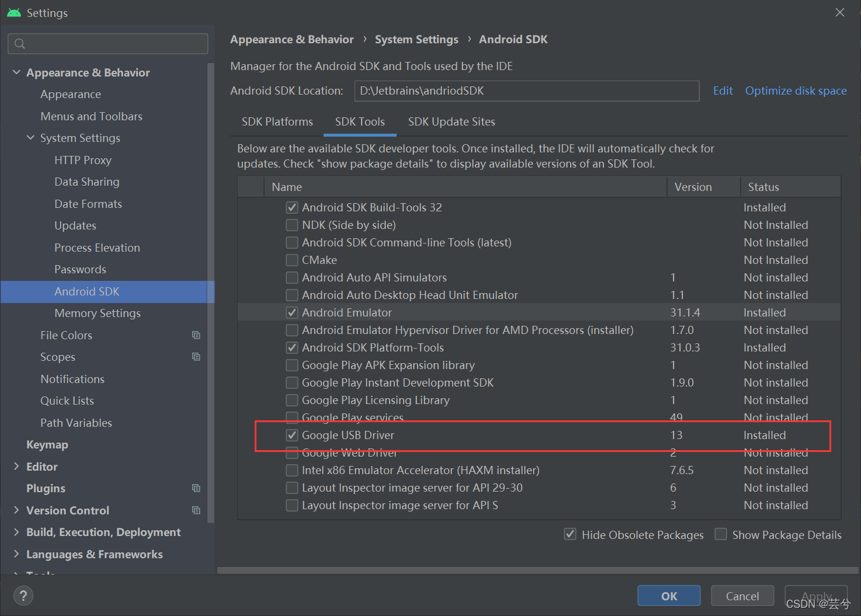Expand Build, Execution, Deployment node
This screenshot has width=861, height=616.
click(16, 532)
